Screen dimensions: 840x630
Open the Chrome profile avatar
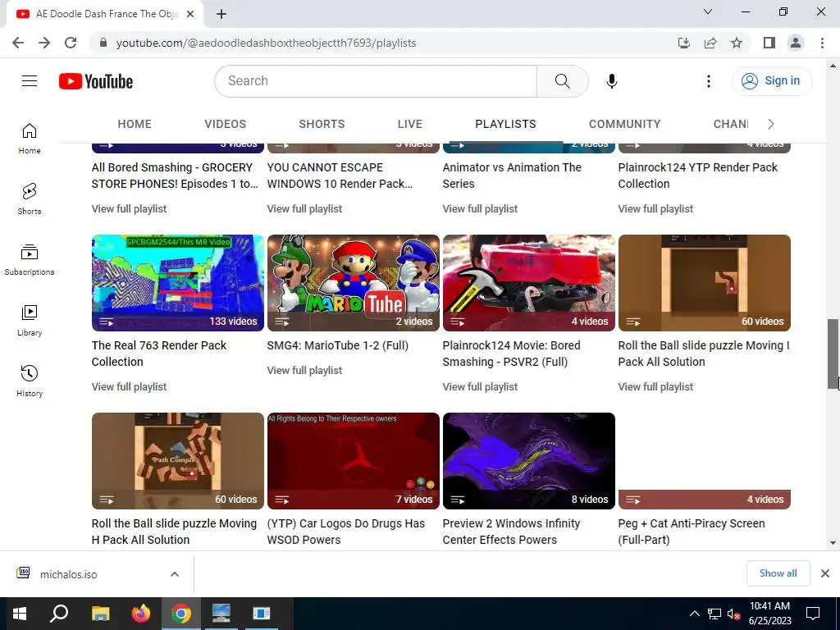pos(796,43)
